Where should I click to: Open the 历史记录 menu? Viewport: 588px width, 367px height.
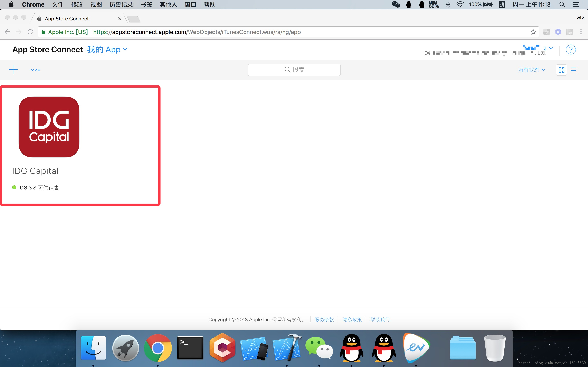point(121,4)
